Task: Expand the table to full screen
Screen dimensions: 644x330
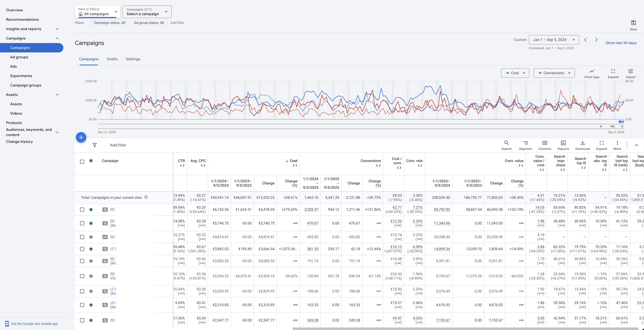Action: [601, 145]
